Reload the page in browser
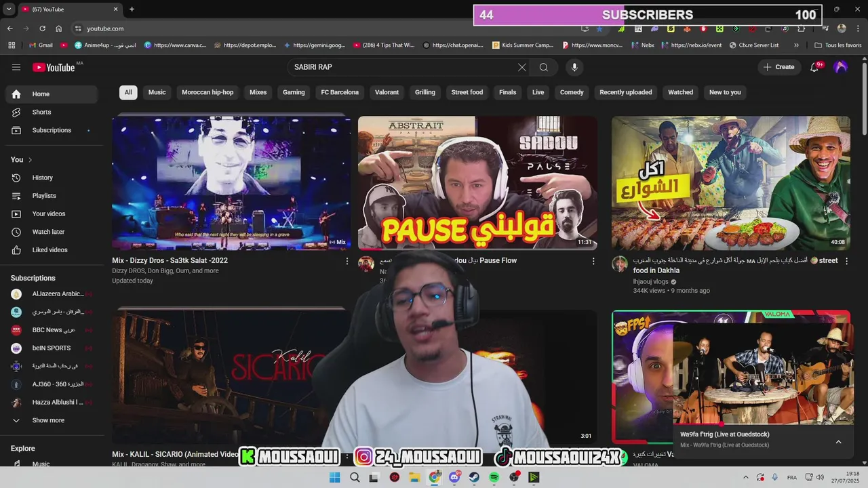Screen dimensions: 868x488 click(42, 28)
